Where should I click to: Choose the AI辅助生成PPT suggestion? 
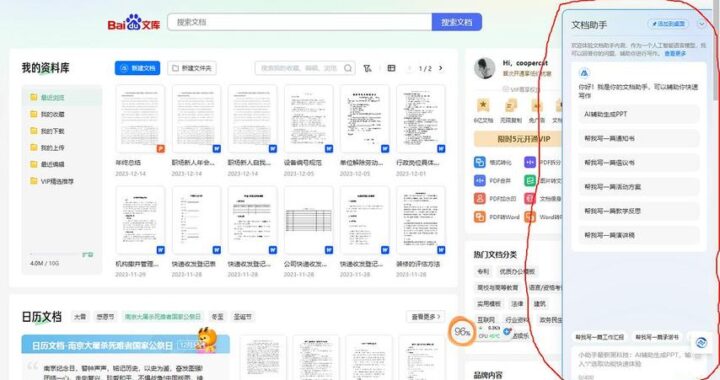coord(638,114)
